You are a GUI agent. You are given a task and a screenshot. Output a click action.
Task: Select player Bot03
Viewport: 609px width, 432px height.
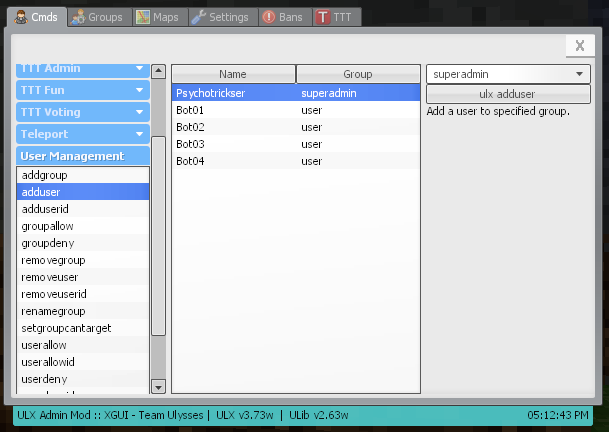click(x=296, y=144)
